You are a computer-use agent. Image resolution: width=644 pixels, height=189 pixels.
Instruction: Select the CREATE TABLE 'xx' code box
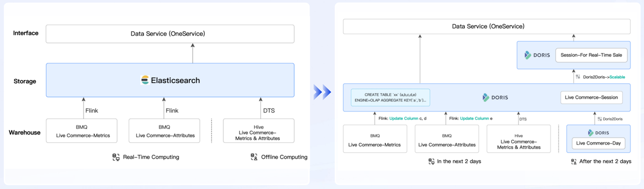point(390,97)
